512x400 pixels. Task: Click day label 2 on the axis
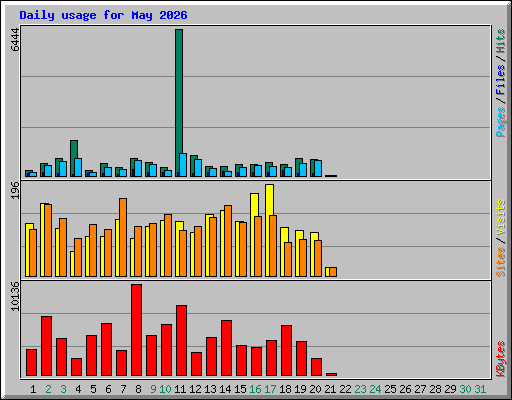(48, 389)
